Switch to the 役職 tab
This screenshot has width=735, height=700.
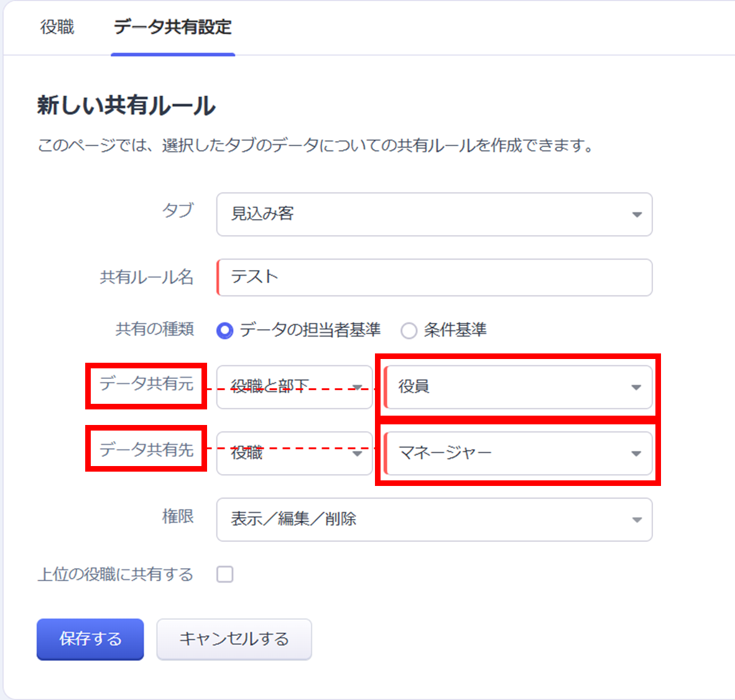pos(57,27)
